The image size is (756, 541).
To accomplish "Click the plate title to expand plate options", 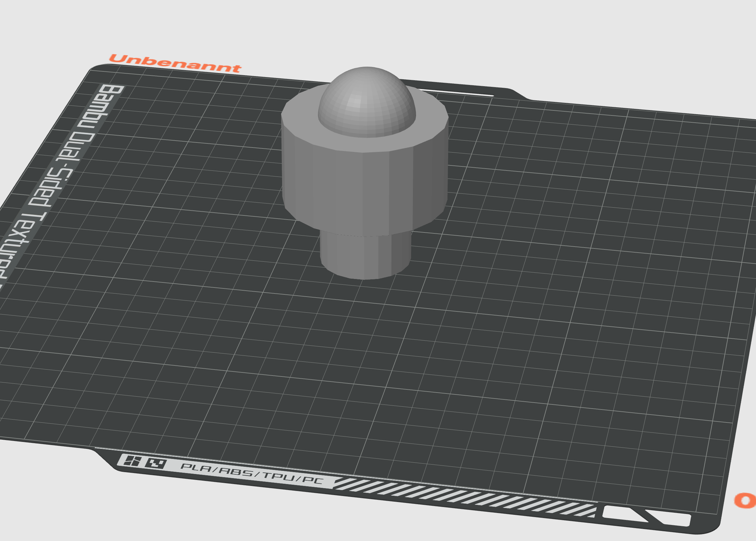I will (175, 63).
